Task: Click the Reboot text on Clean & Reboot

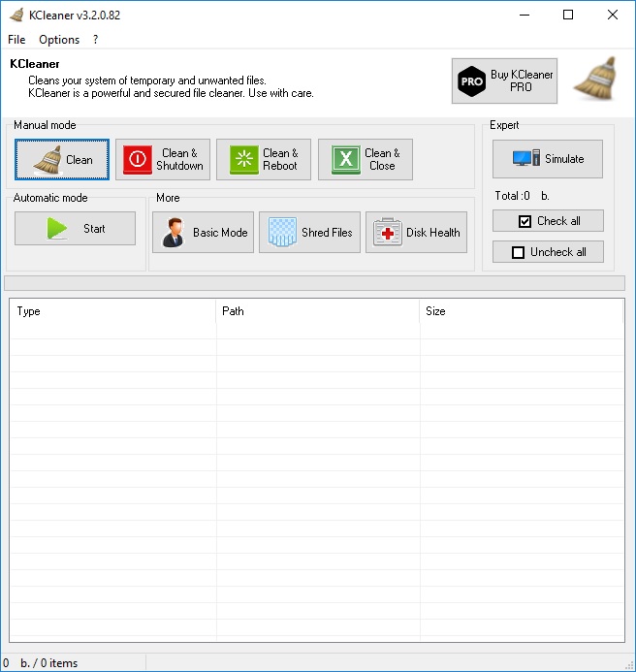Action: (280, 166)
